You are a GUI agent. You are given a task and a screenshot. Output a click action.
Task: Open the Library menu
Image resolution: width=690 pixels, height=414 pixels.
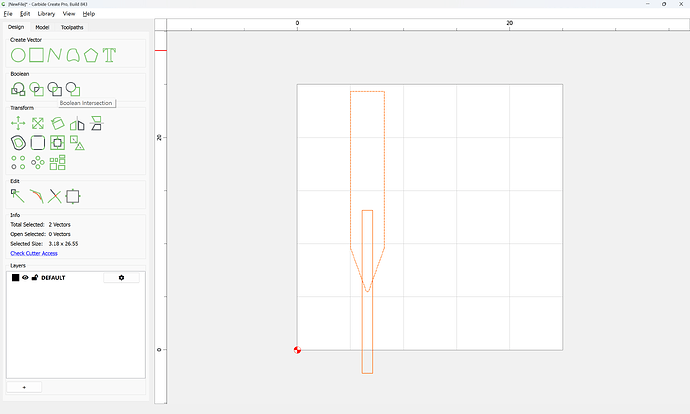pyautogui.click(x=46, y=14)
